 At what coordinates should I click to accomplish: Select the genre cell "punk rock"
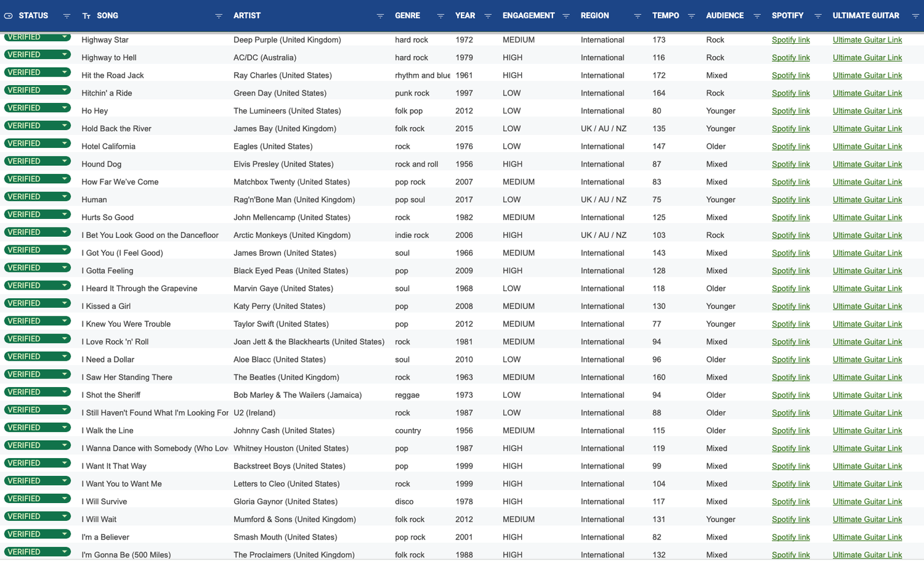pos(412,93)
